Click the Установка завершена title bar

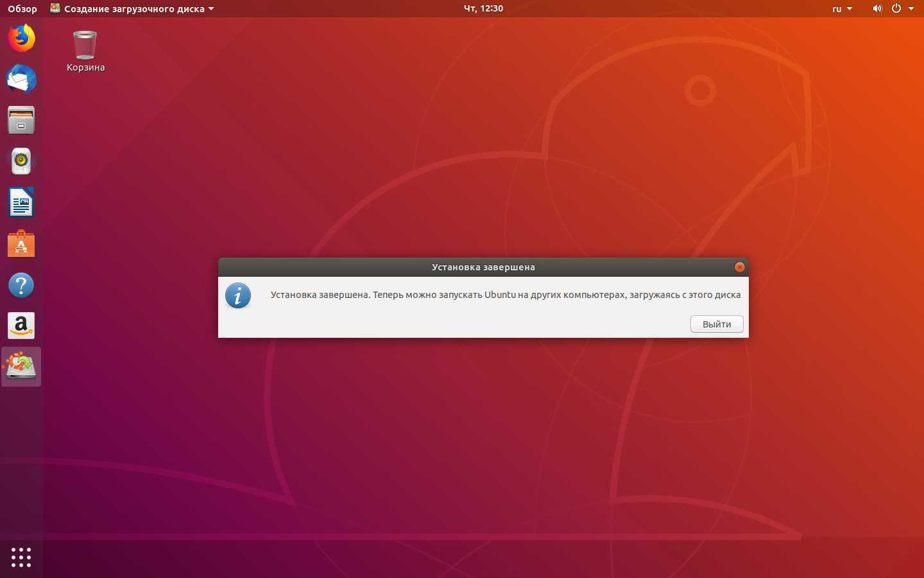click(483, 267)
